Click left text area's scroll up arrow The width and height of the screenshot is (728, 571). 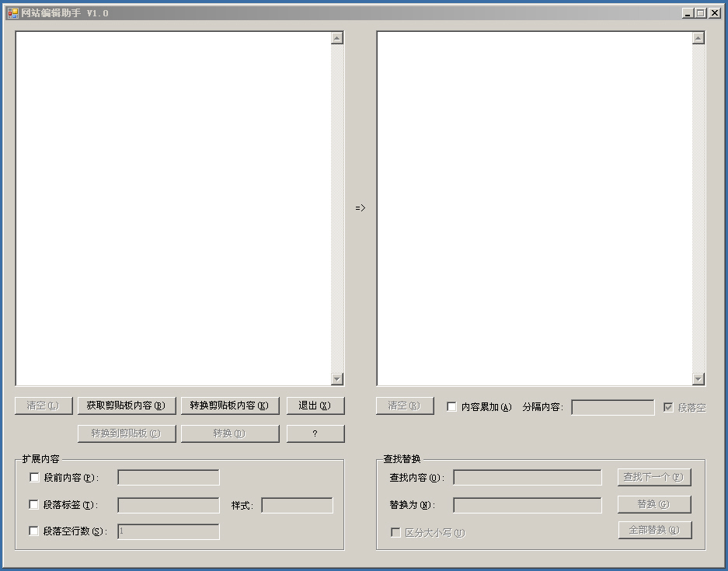[x=337, y=37]
